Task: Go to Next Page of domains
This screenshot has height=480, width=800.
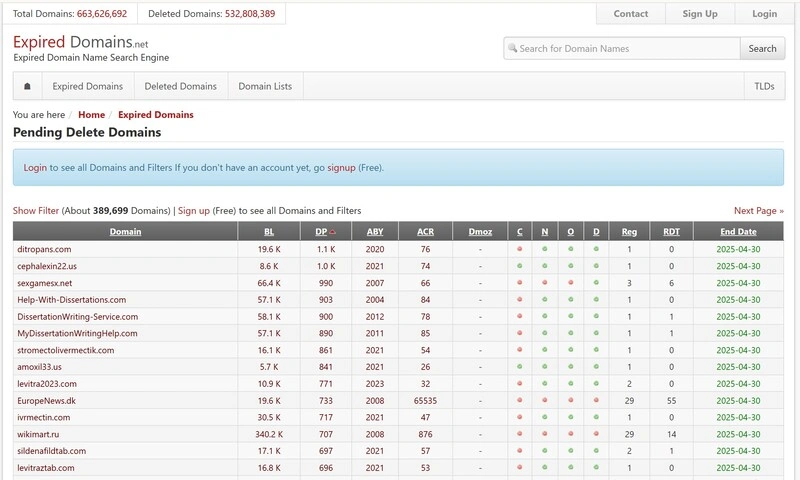Action: pos(759,211)
